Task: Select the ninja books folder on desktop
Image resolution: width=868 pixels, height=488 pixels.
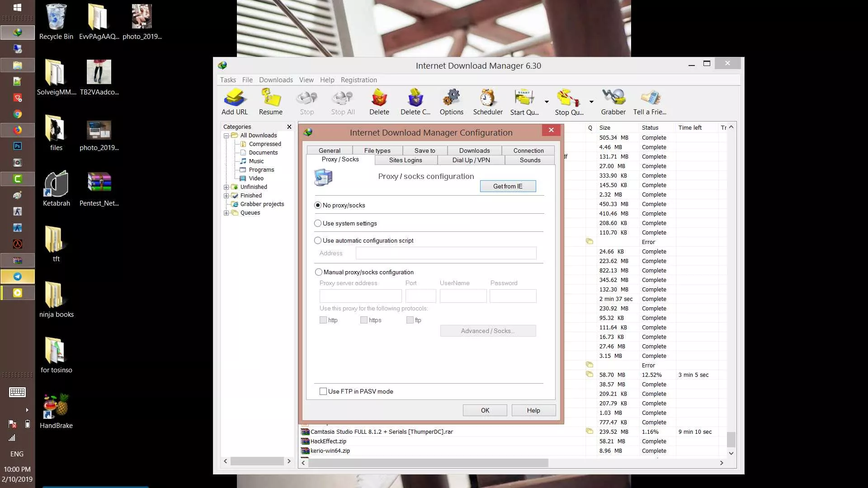Action: tap(56, 300)
